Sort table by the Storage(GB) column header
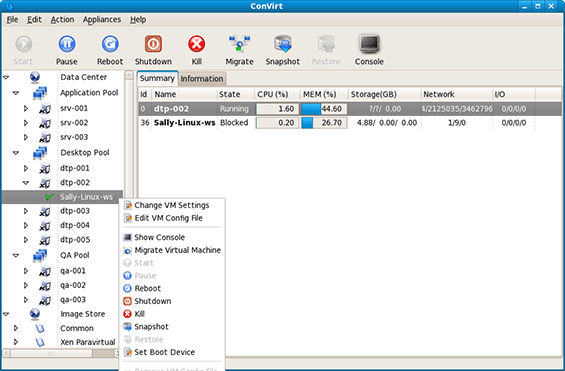 (x=384, y=94)
